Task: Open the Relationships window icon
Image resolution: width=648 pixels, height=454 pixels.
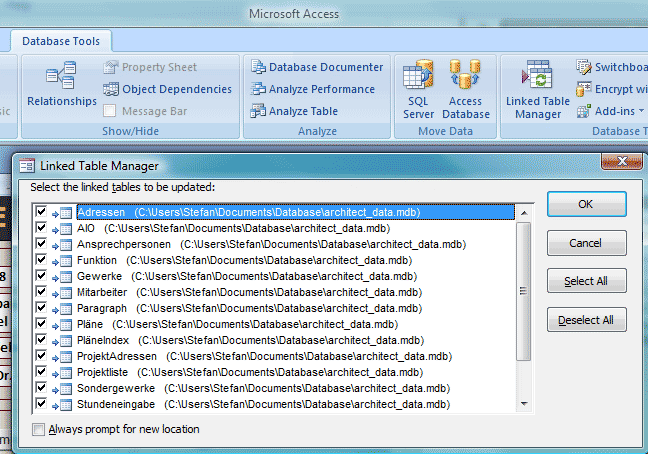Action: click(61, 75)
